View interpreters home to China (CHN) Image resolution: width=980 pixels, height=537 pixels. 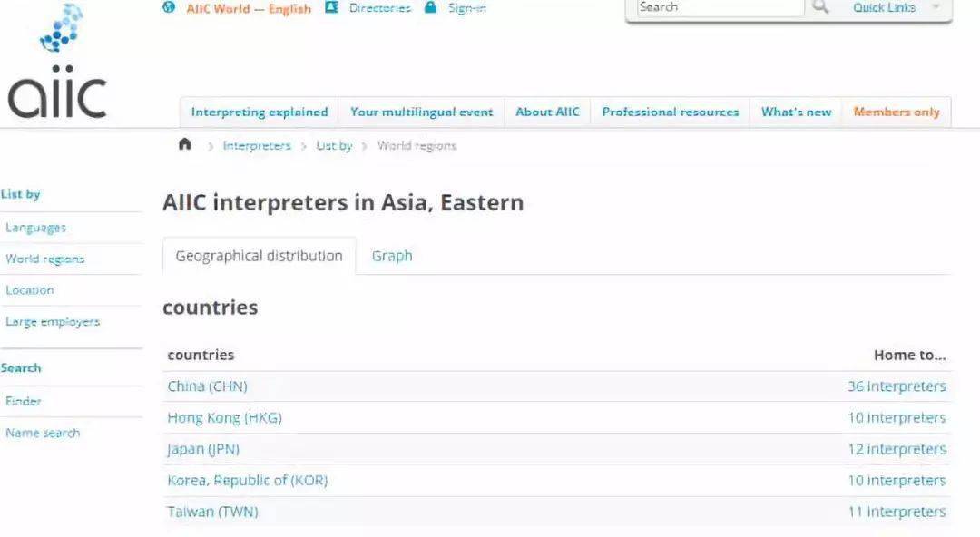click(x=897, y=386)
